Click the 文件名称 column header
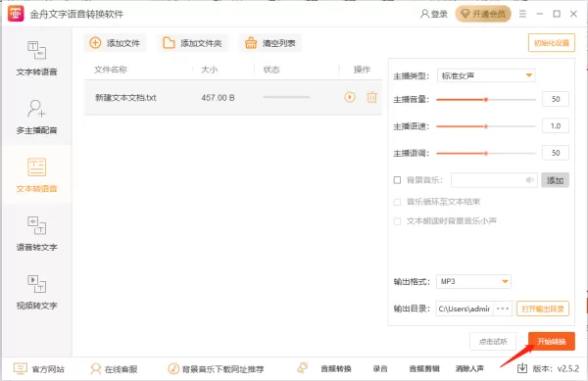 (111, 70)
